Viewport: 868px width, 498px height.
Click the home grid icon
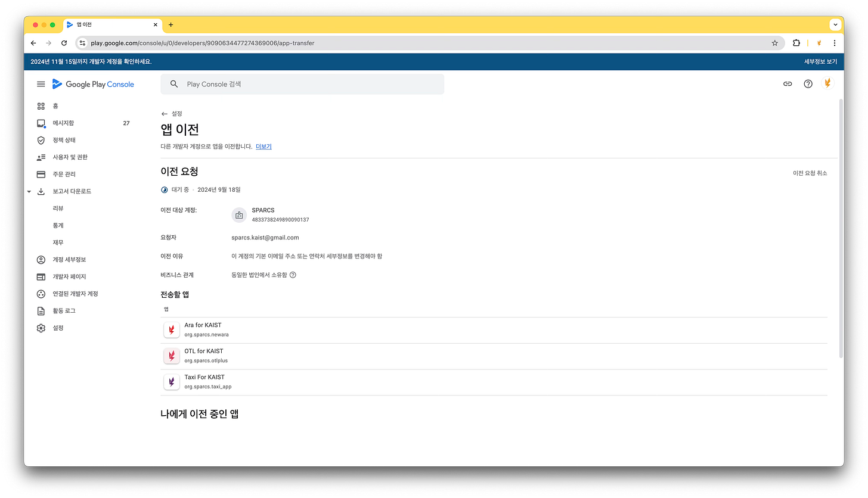point(41,106)
